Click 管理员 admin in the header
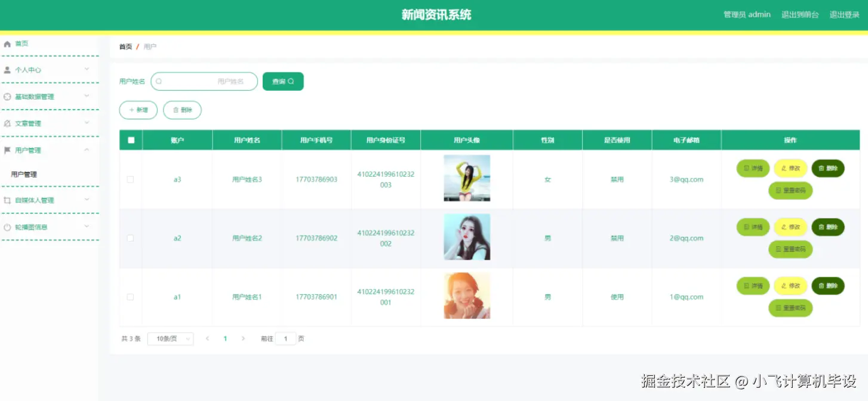 click(747, 15)
